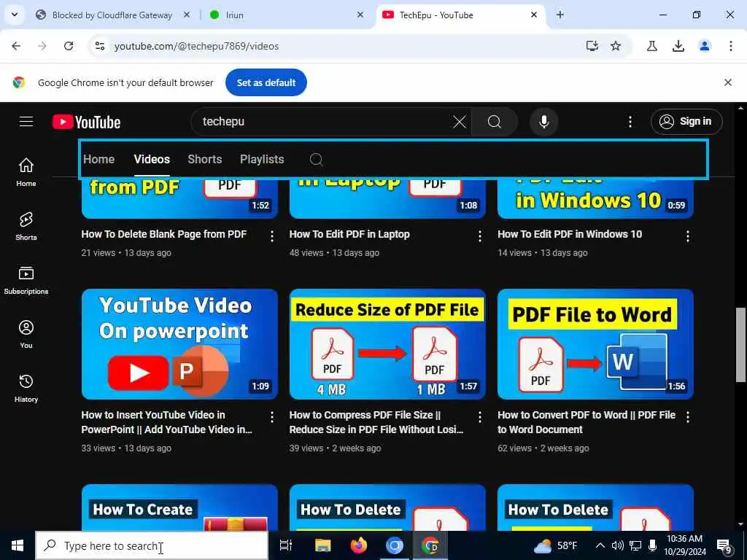This screenshot has width=747, height=560.
Task: Click the YouTube logo
Action: click(86, 122)
